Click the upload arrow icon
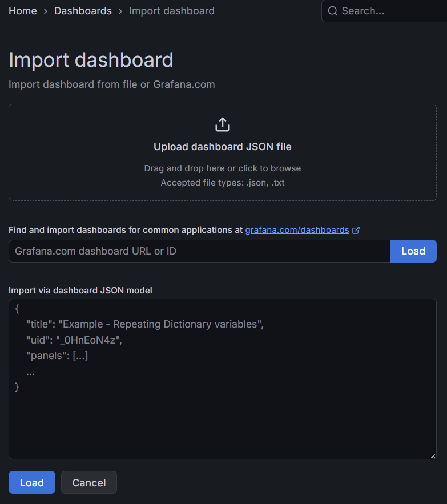This screenshot has height=504, width=447. point(222,123)
